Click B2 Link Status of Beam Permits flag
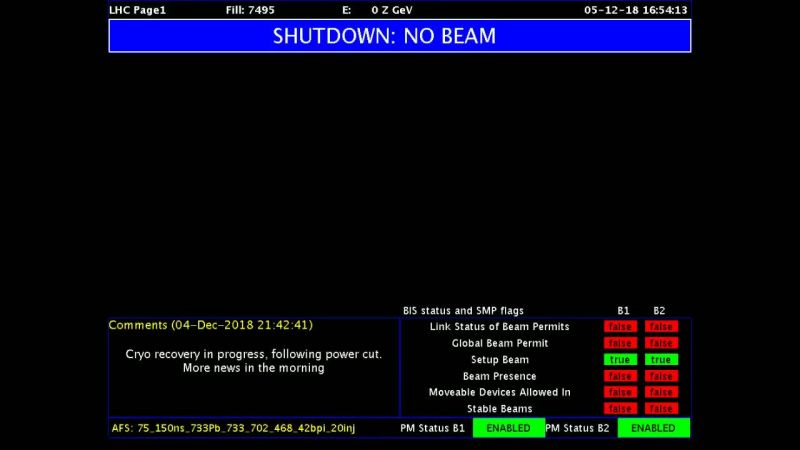The image size is (800, 450). pos(660,327)
